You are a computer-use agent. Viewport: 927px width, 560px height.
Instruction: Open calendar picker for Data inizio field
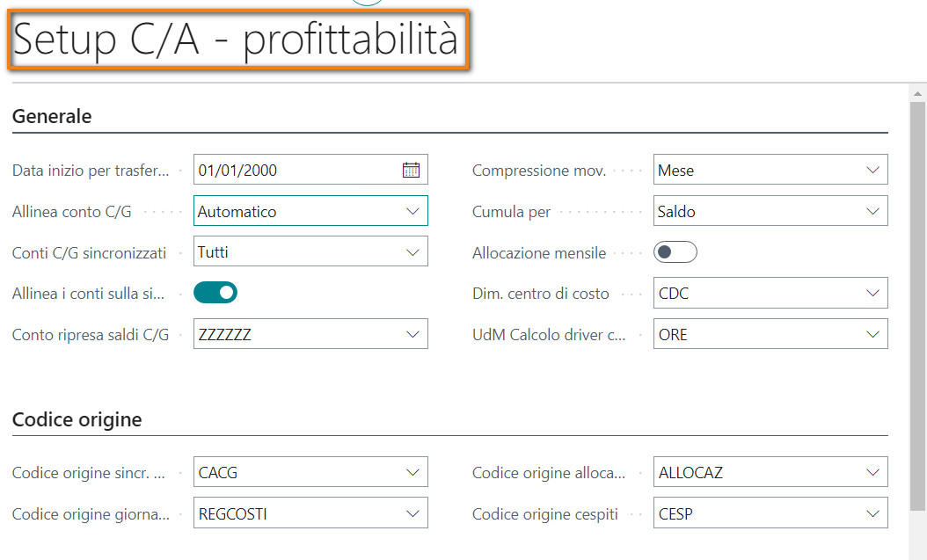pyautogui.click(x=411, y=171)
